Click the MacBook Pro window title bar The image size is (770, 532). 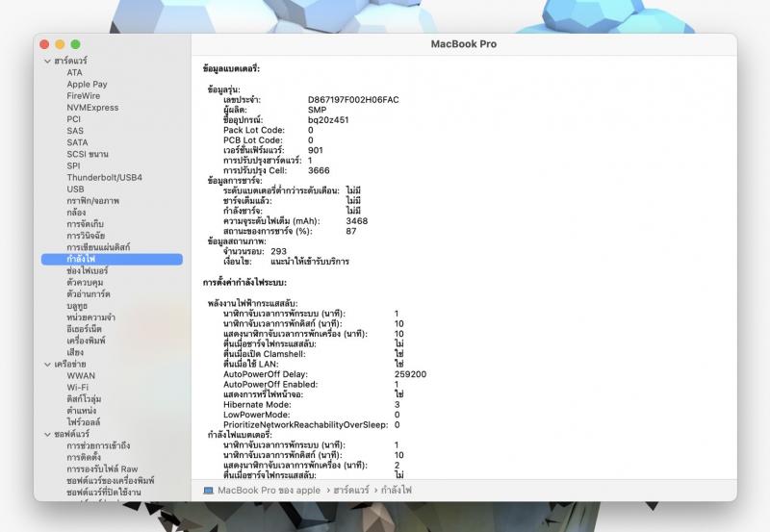point(463,44)
